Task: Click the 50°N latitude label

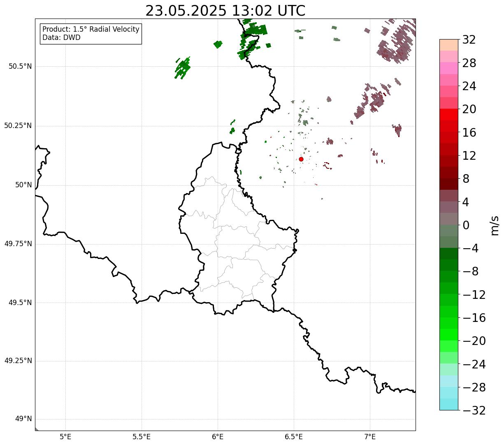Action: click(x=24, y=185)
